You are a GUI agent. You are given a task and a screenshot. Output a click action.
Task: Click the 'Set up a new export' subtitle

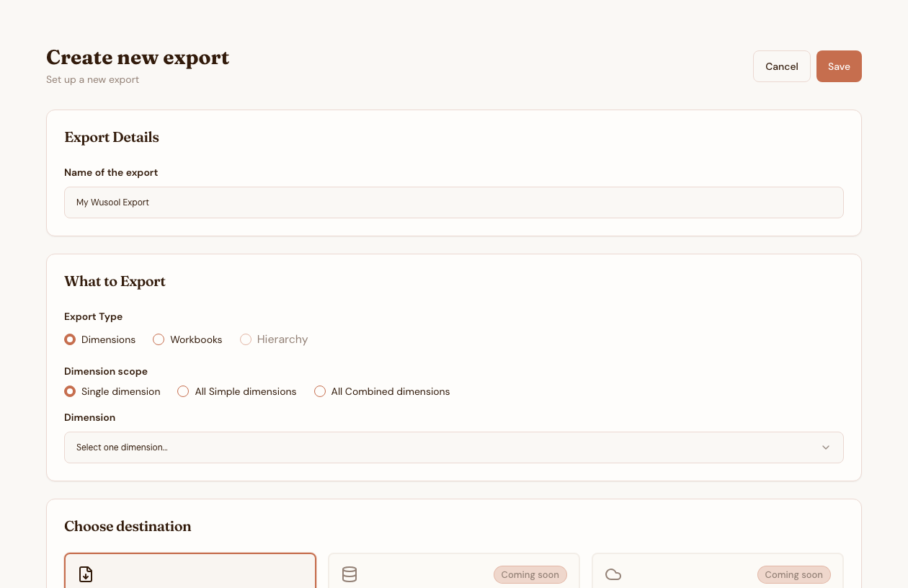(x=92, y=79)
